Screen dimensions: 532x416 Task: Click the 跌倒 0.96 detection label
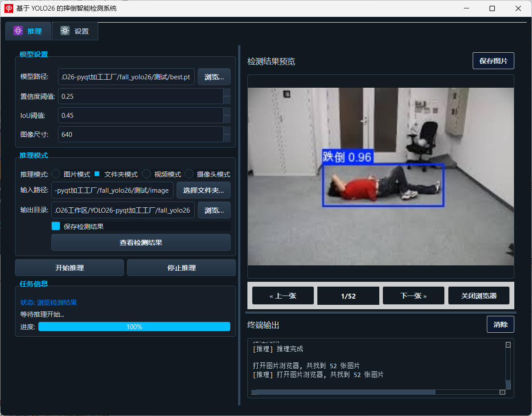pos(347,157)
